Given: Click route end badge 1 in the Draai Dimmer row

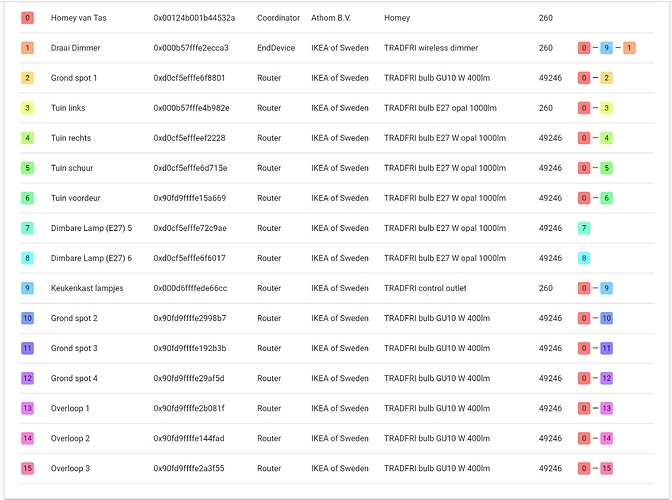Looking at the screenshot, I should coord(629,48).
